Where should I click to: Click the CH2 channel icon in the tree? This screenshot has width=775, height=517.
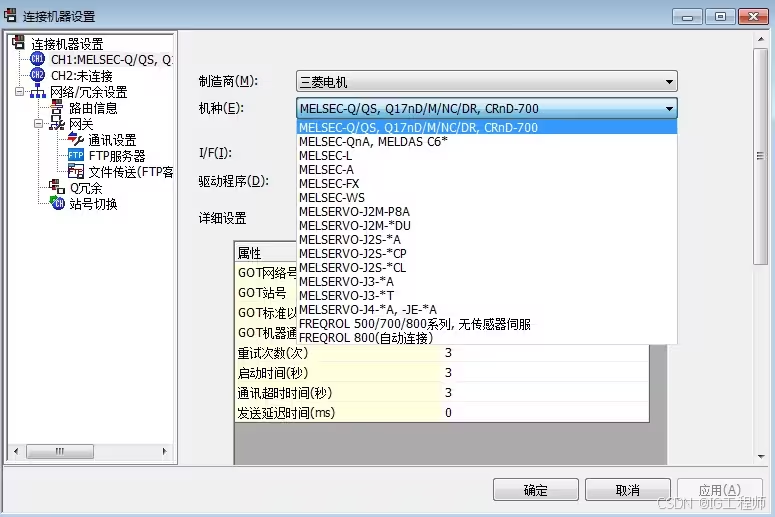38,75
